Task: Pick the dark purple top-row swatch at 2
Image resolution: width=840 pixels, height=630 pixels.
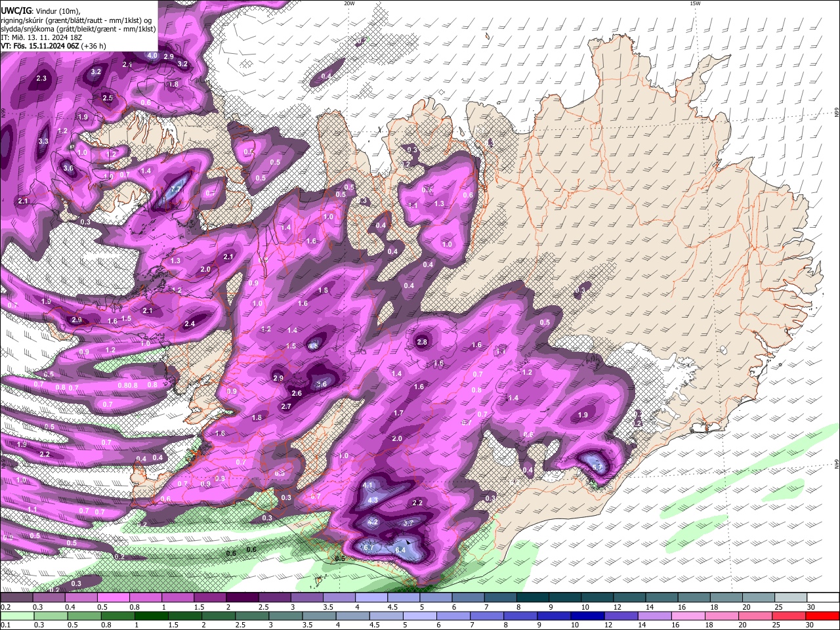Action: 242,598
